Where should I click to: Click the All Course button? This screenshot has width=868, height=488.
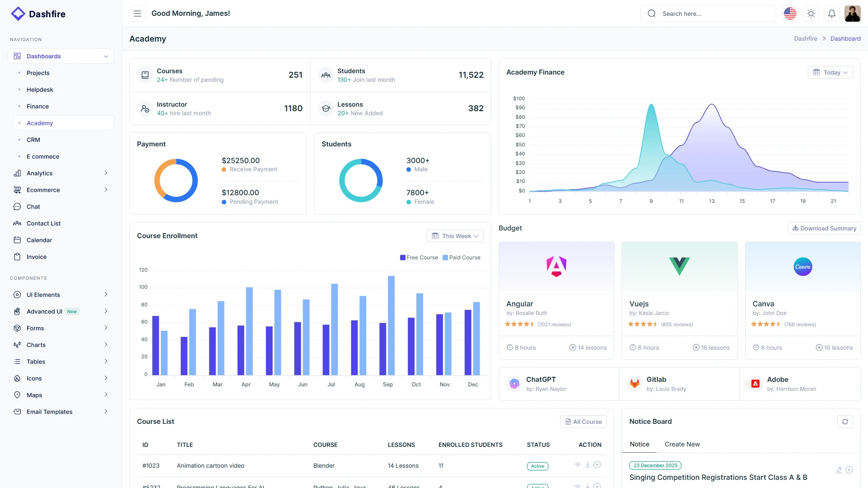pos(583,422)
